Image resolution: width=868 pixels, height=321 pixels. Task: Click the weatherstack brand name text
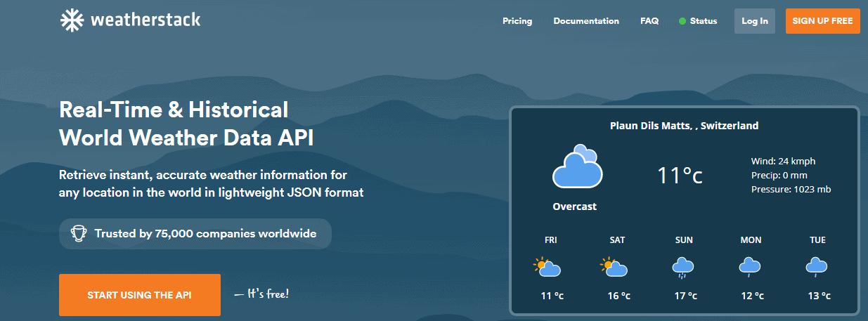145,20
